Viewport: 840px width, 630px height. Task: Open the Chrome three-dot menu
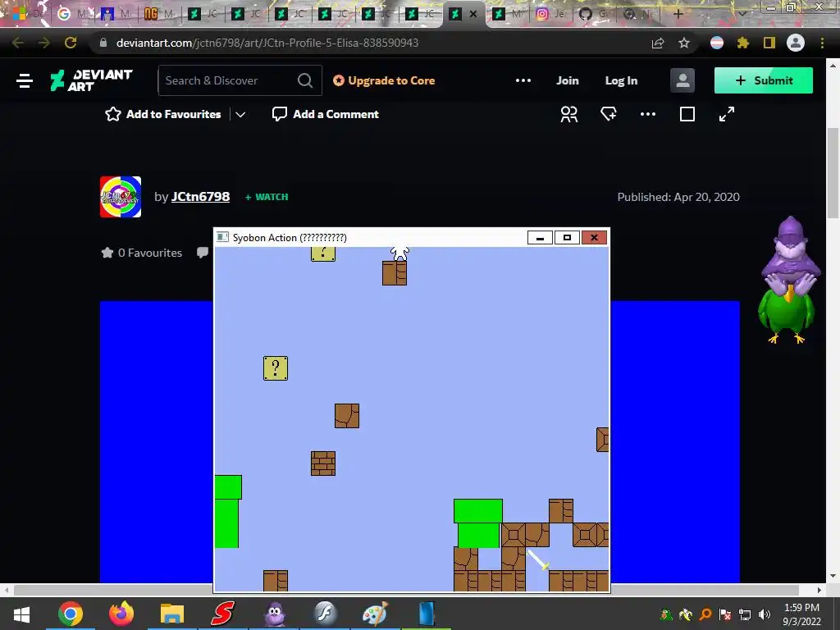point(822,43)
